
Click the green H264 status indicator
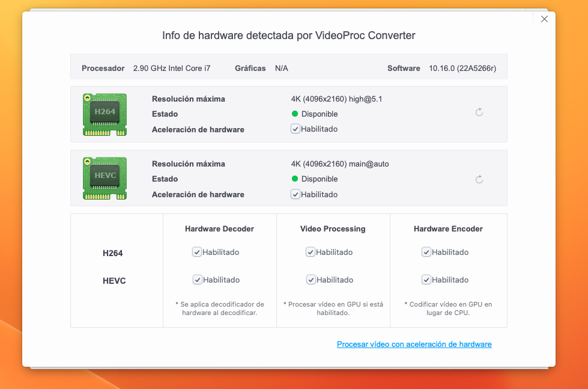tap(295, 114)
